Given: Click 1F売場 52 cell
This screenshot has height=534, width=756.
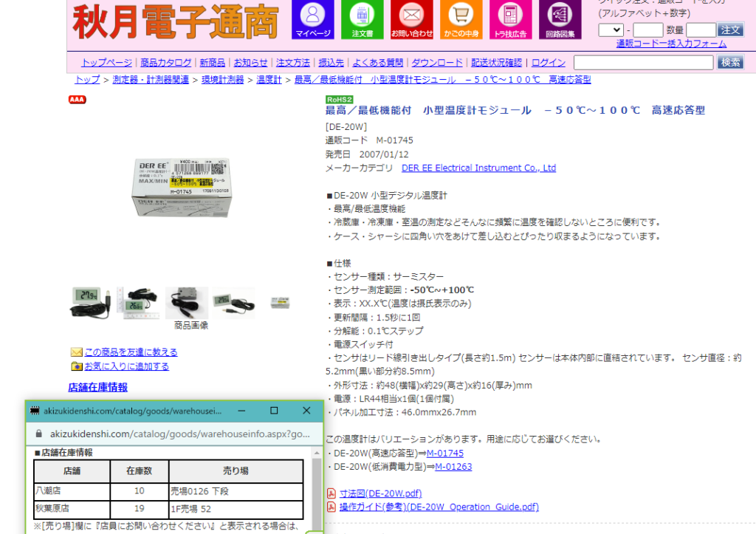Looking at the screenshot, I should coord(236,509).
